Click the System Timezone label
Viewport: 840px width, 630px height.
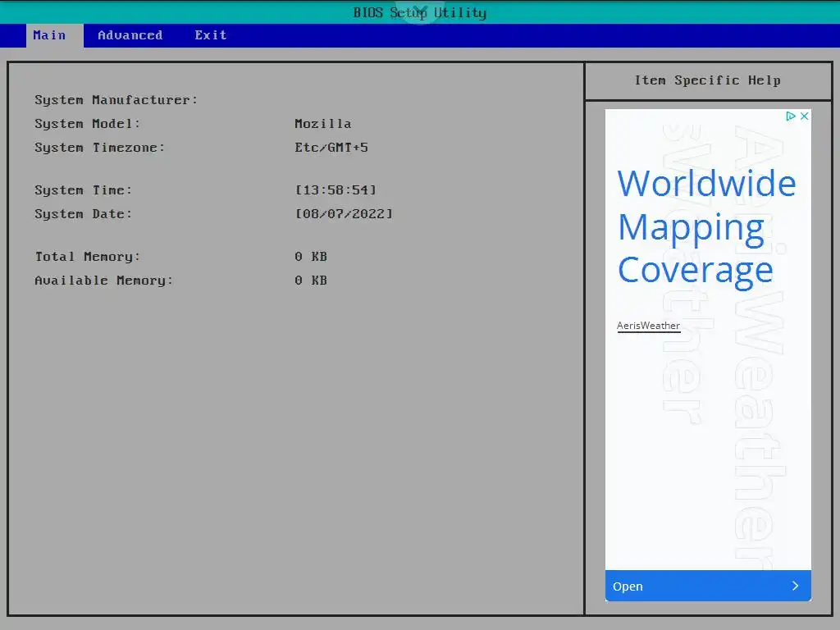(x=99, y=148)
